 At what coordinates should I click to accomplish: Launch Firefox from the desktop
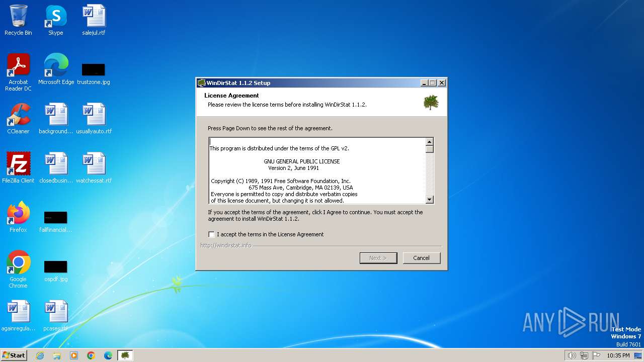(x=18, y=217)
